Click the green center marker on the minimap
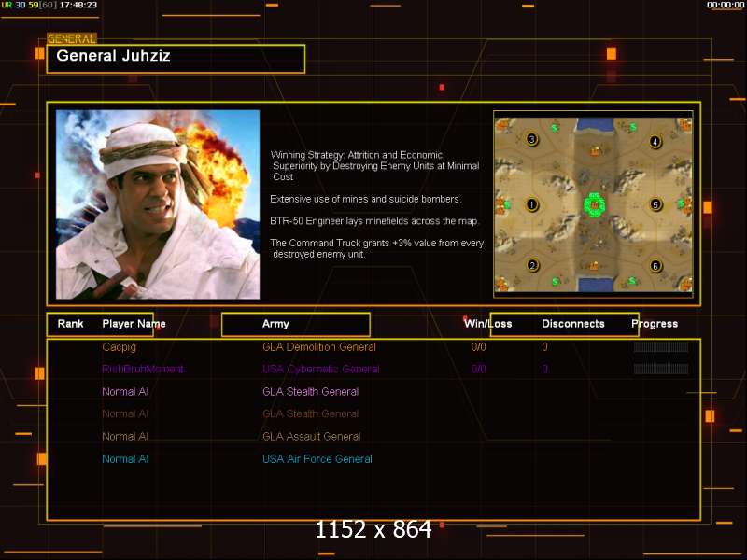The width and height of the screenshot is (747, 560). click(x=594, y=204)
